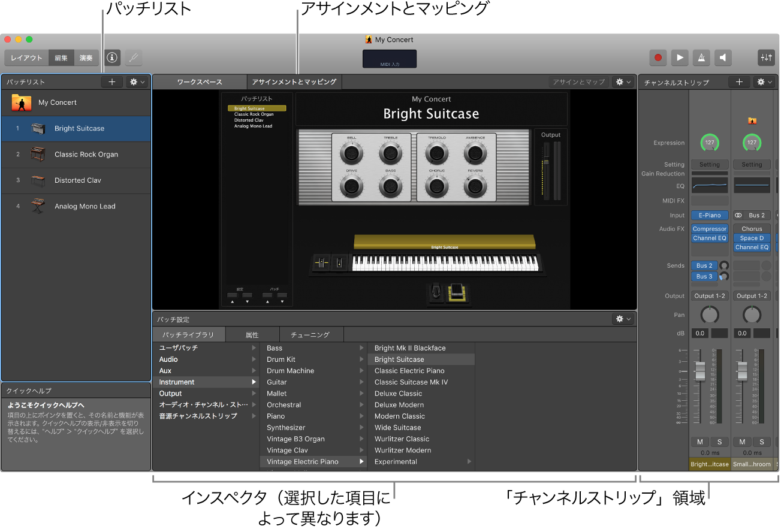Image resolution: width=781 pixels, height=532 pixels.
Task: Open the Chorus plug-in slot
Action: [x=752, y=229]
